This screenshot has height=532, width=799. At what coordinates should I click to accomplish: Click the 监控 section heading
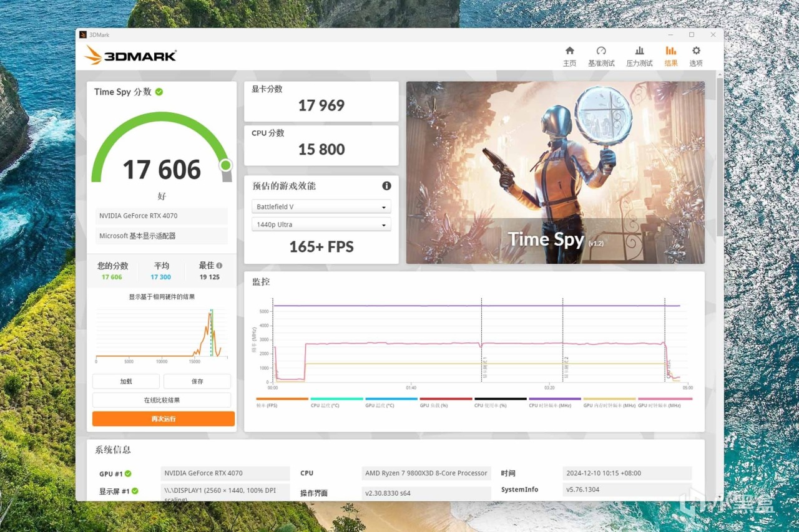(x=261, y=282)
